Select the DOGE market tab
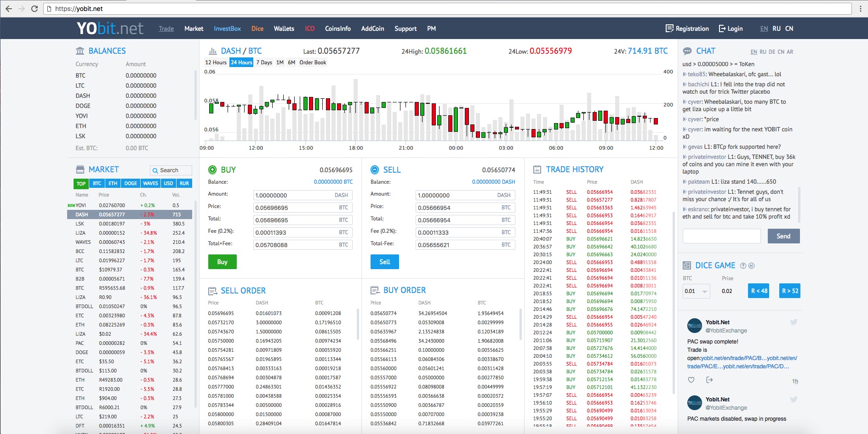 131,183
